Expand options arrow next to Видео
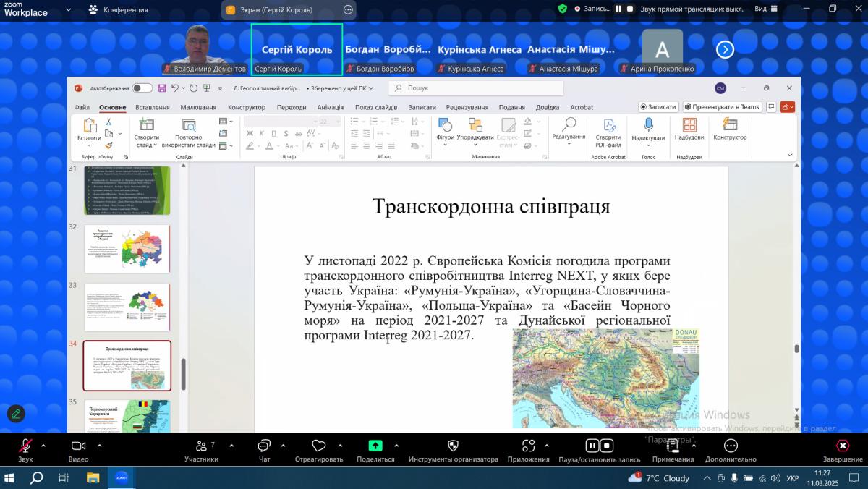Viewport: 868px width, 489px height. point(99,446)
